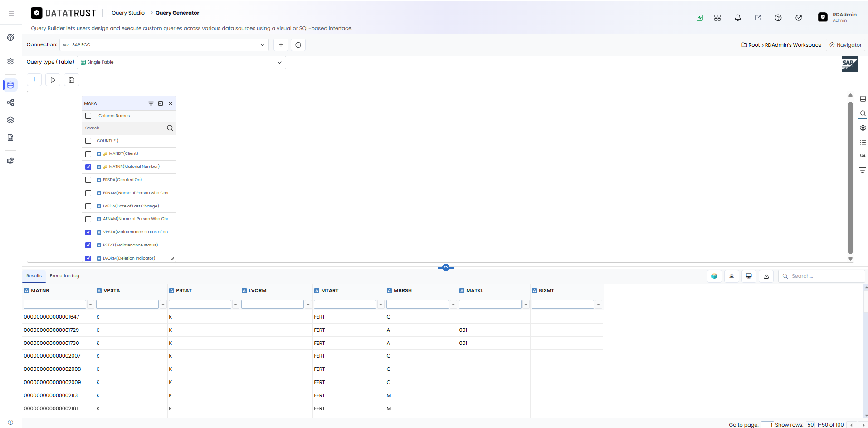Open PSTAT column filter dropdown arrow

pyautogui.click(x=235, y=305)
